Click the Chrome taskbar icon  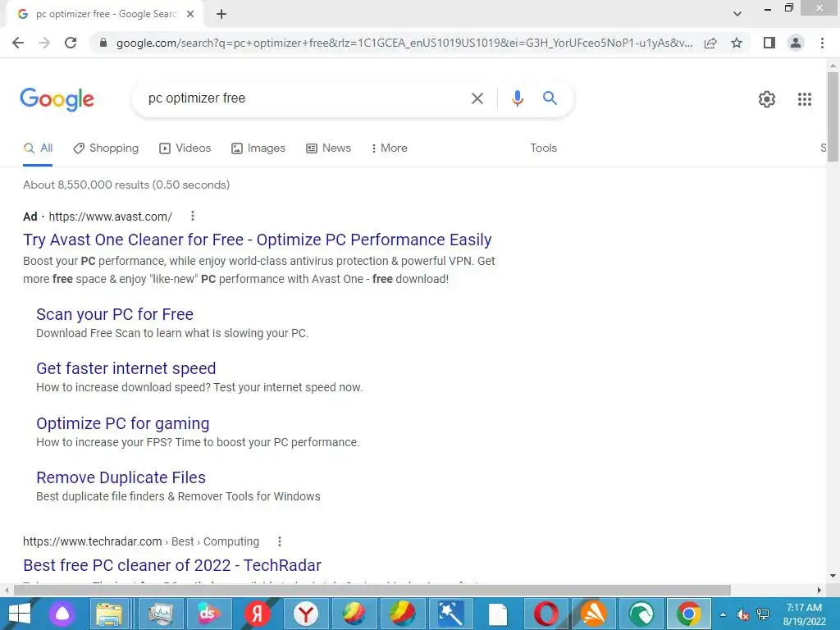pos(688,614)
